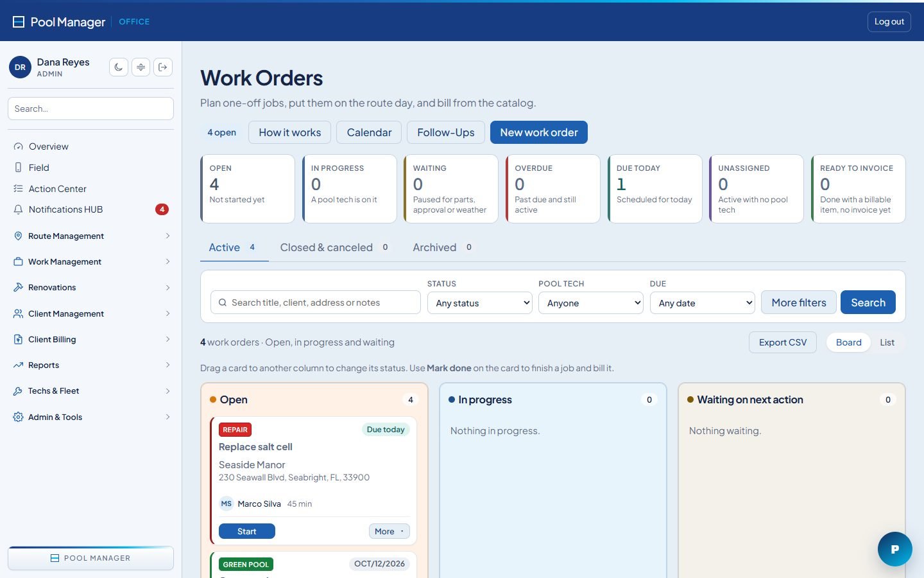Open More menu on Replace salt cell card
924x578 pixels.
(x=389, y=531)
